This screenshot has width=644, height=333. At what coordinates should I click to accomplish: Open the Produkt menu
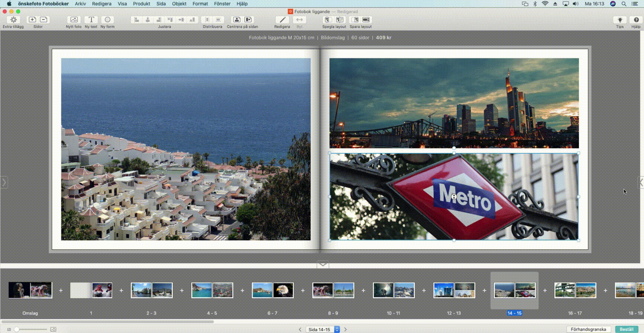click(142, 4)
